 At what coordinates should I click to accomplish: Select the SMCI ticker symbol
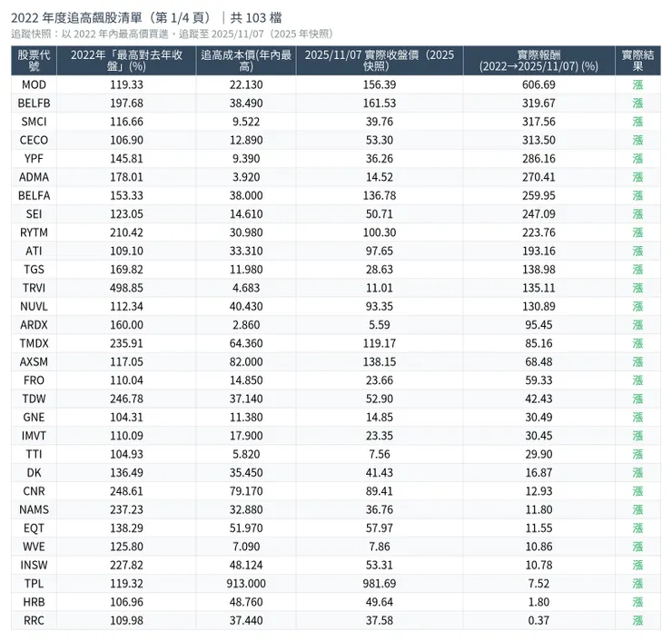[34, 122]
